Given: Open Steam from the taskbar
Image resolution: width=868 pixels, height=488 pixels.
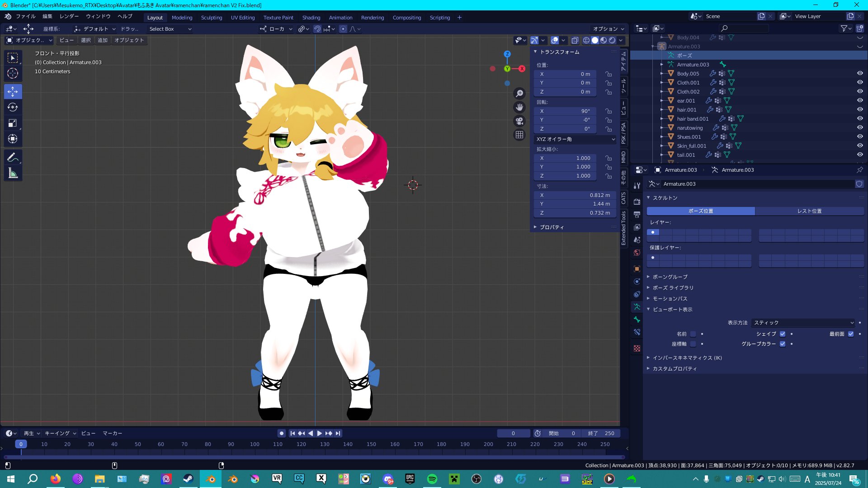Looking at the screenshot, I should click(189, 479).
